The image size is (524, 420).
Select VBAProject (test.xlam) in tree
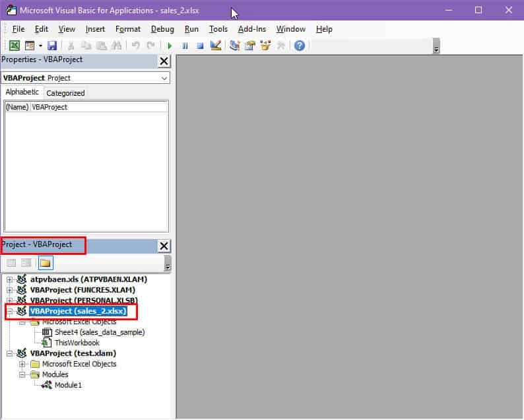(x=73, y=353)
